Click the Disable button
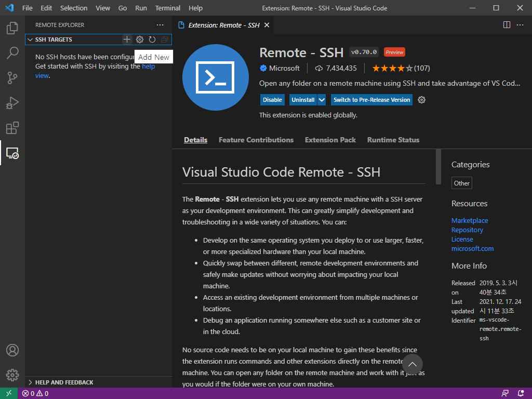This screenshot has width=532, height=399. click(272, 100)
